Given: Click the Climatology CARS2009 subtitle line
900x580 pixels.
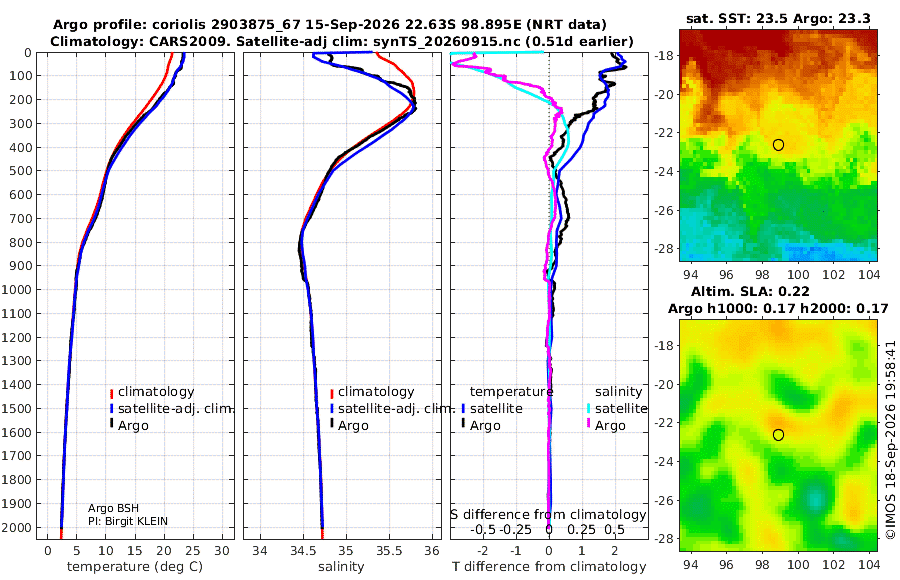Looking at the screenshot, I should coord(342,41).
